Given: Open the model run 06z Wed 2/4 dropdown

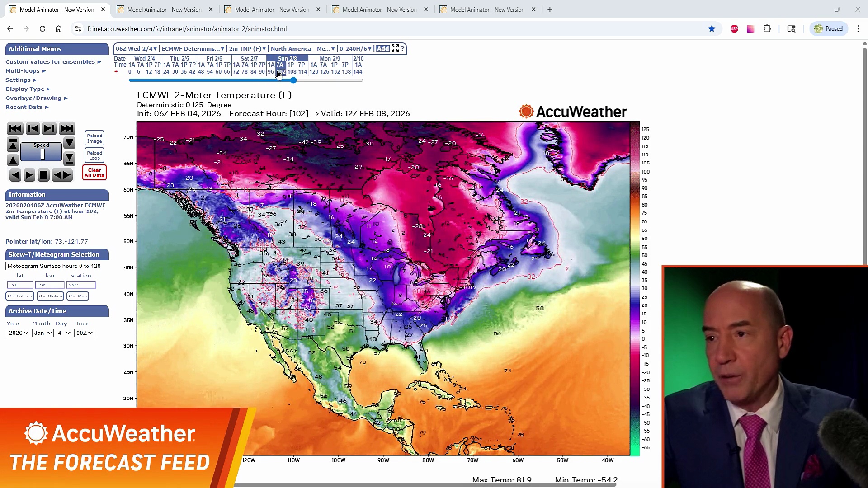Looking at the screenshot, I should [x=136, y=48].
